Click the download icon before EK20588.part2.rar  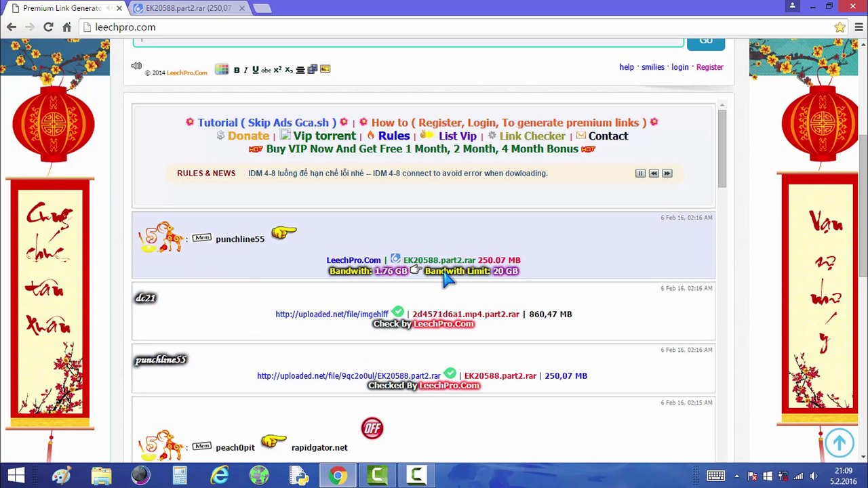tap(395, 259)
